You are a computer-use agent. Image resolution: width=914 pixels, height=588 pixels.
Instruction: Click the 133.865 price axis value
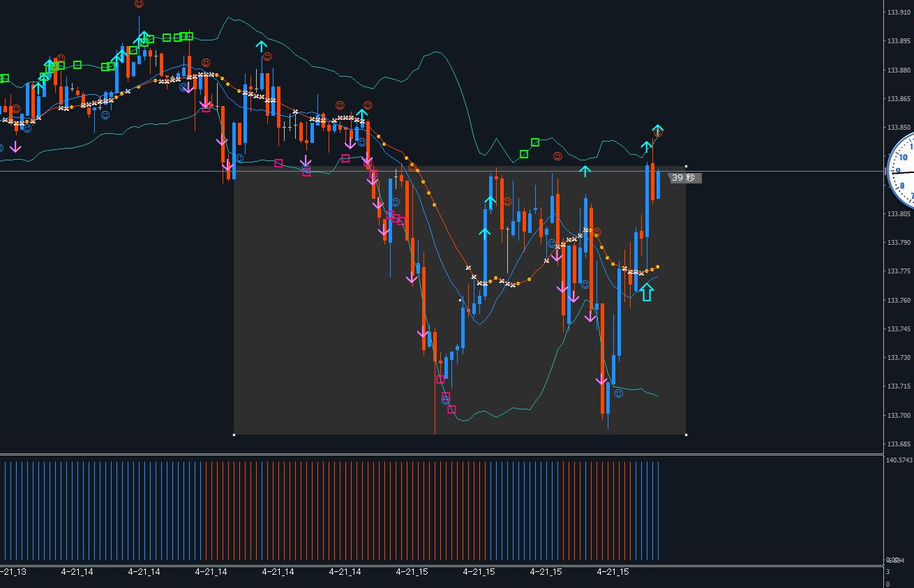pos(899,99)
